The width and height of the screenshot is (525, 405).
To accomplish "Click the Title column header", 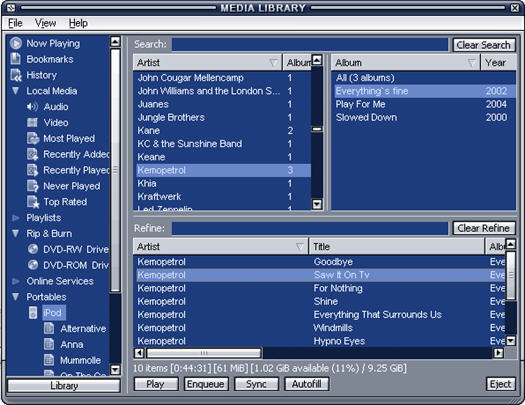I will click(x=396, y=247).
